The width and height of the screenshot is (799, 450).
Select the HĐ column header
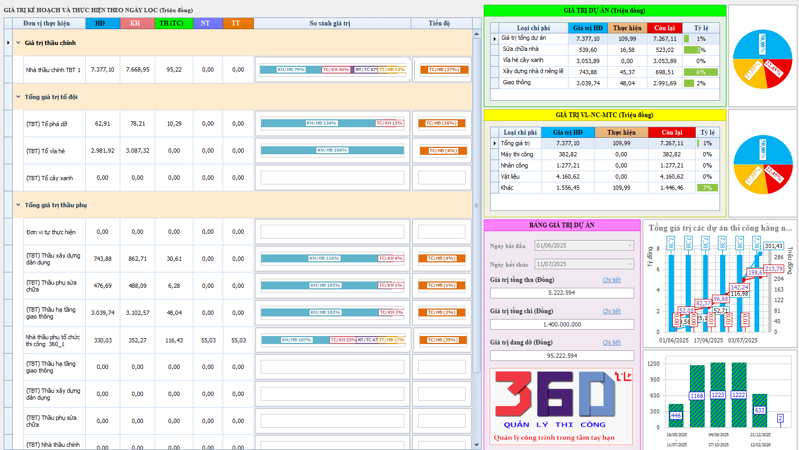click(102, 23)
